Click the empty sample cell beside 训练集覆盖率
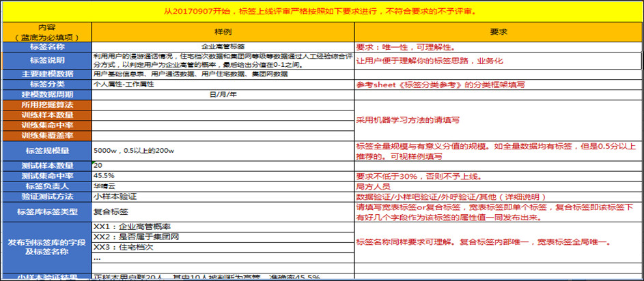This screenshot has height=281, width=644. (x=223, y=136)
